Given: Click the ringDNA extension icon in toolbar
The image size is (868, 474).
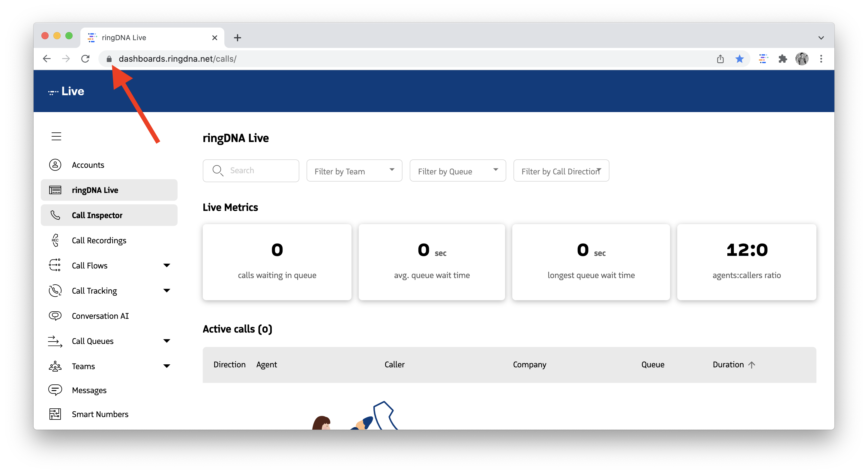Looking at the screenshot, I should coord(763,59).
